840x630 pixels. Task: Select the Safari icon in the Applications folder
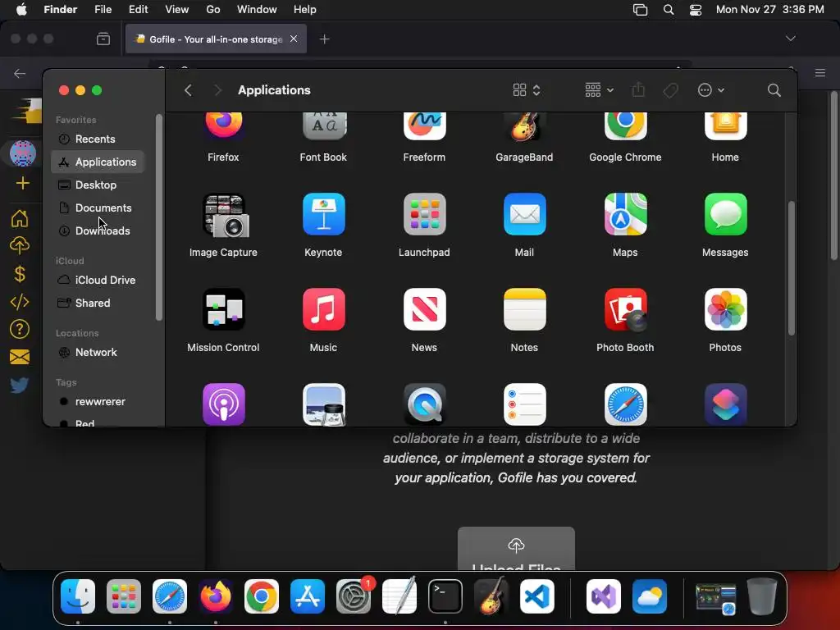625,404
